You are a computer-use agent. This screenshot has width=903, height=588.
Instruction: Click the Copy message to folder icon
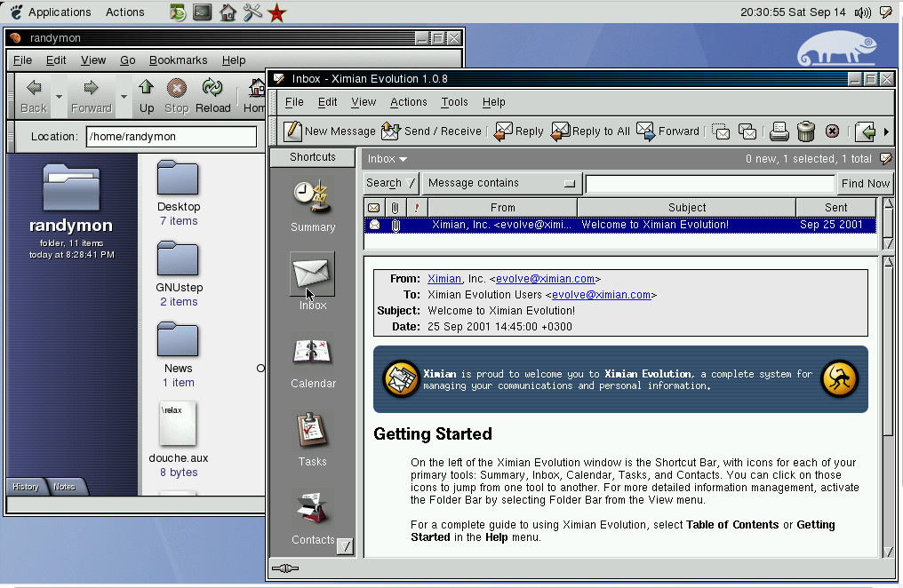pos(747,131)
